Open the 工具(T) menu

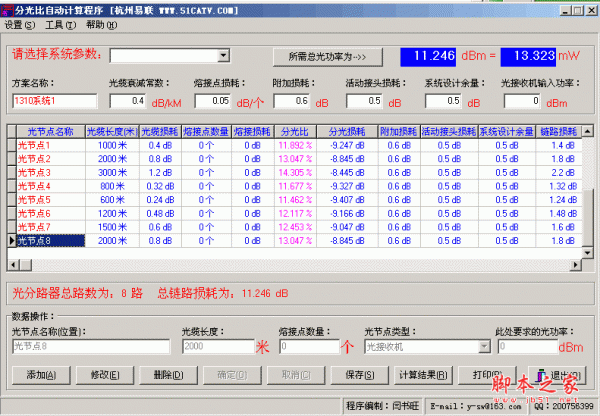point(60,25)
